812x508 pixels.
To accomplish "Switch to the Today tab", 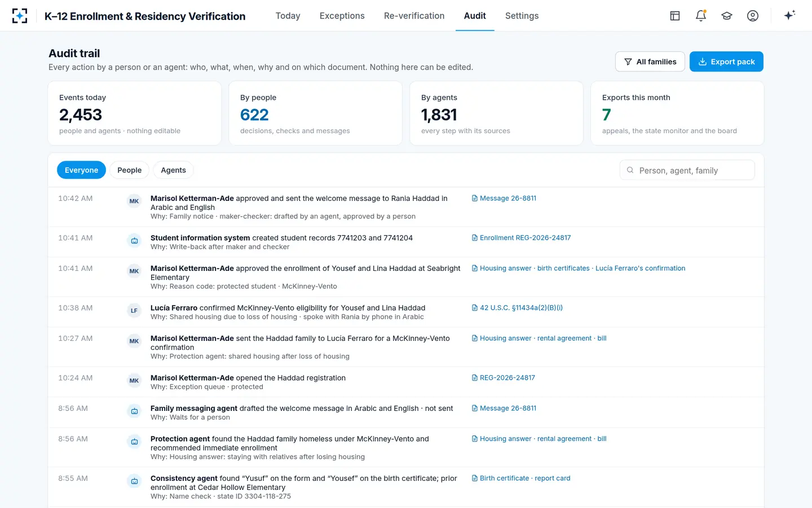I will (x=288, y=16).
